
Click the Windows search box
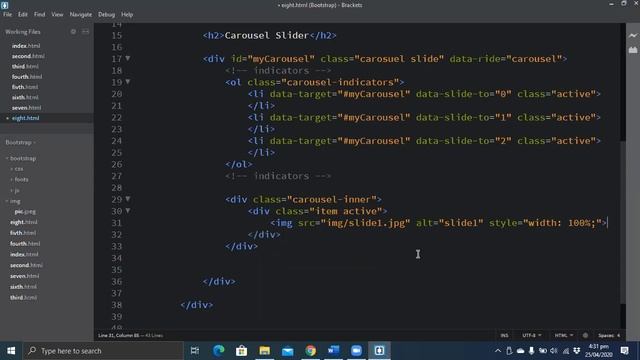(x=104, y=351)
